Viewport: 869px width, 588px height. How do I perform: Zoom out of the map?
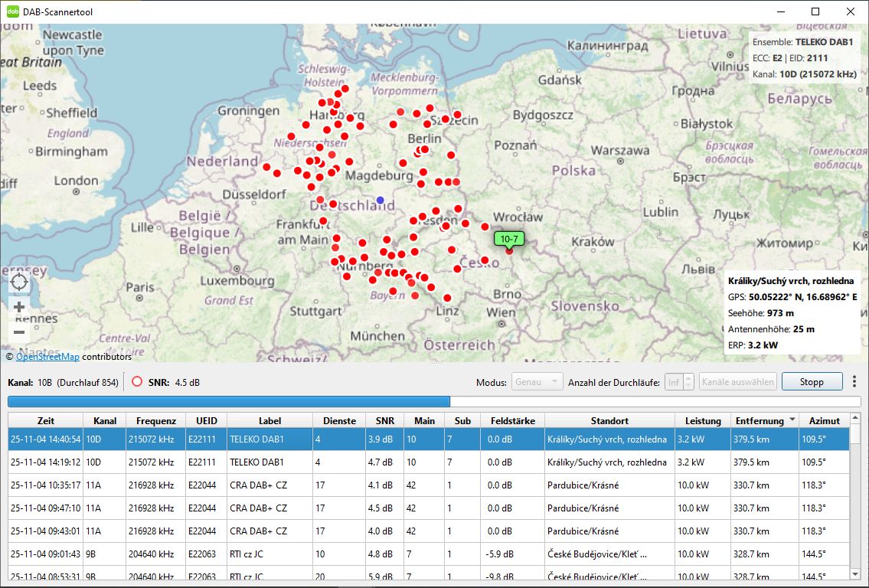tap(20, 332)
